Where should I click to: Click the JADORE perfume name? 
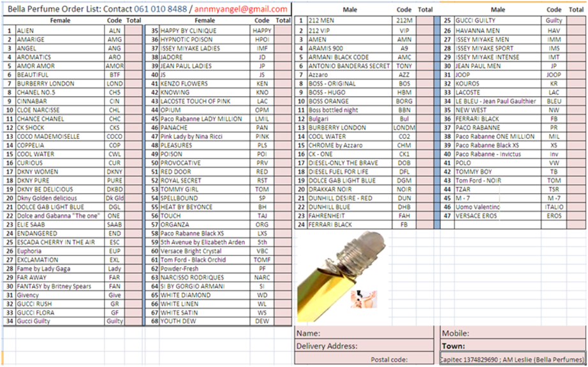pyautogui.click(x=172, y=57)
